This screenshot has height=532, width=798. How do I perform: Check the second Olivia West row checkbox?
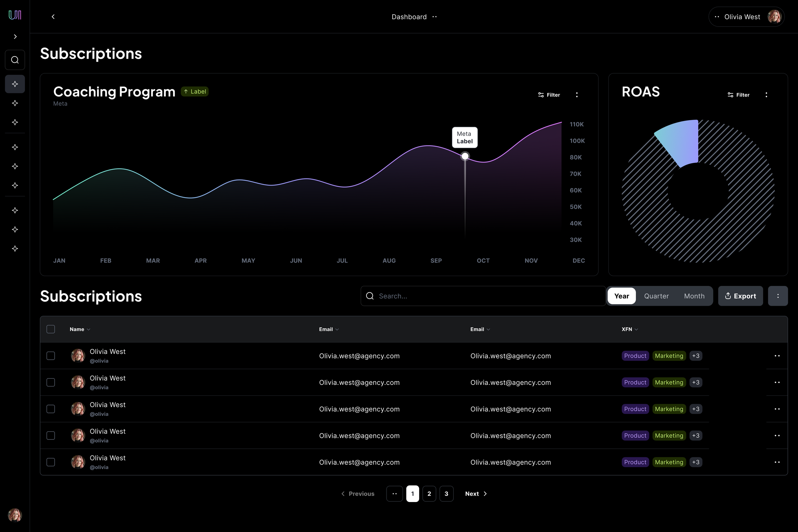51,382
